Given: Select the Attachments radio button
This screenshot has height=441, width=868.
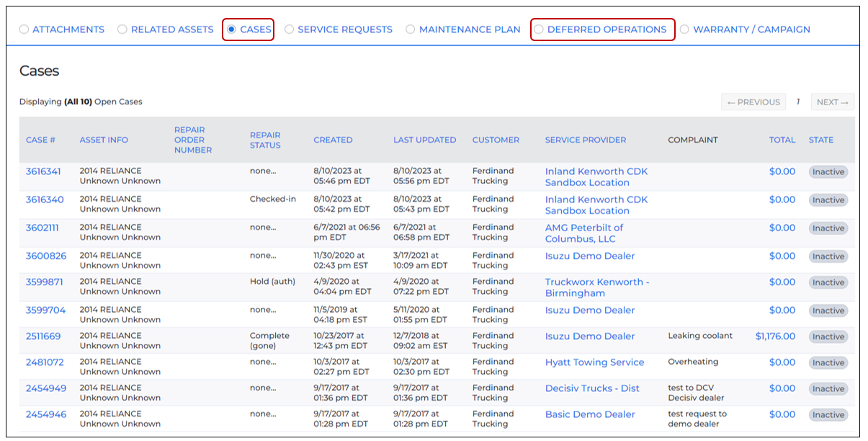Looking at the screenshot, I should point(24,30).
